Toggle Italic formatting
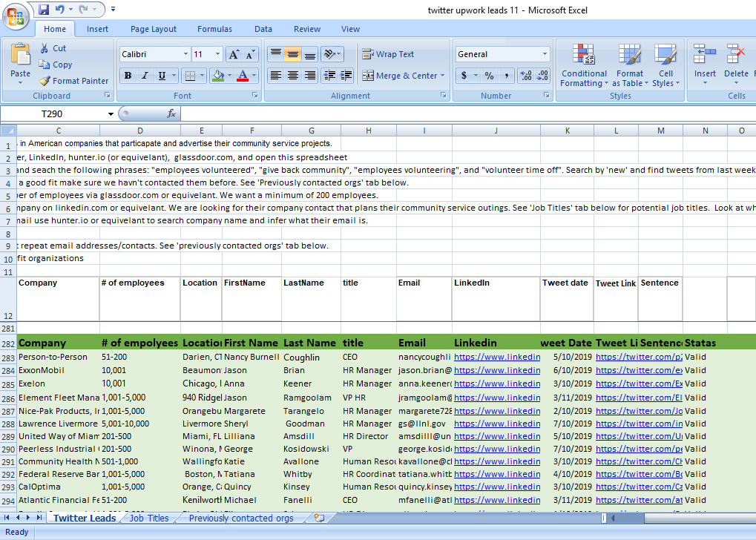 (x=144, y=76)
